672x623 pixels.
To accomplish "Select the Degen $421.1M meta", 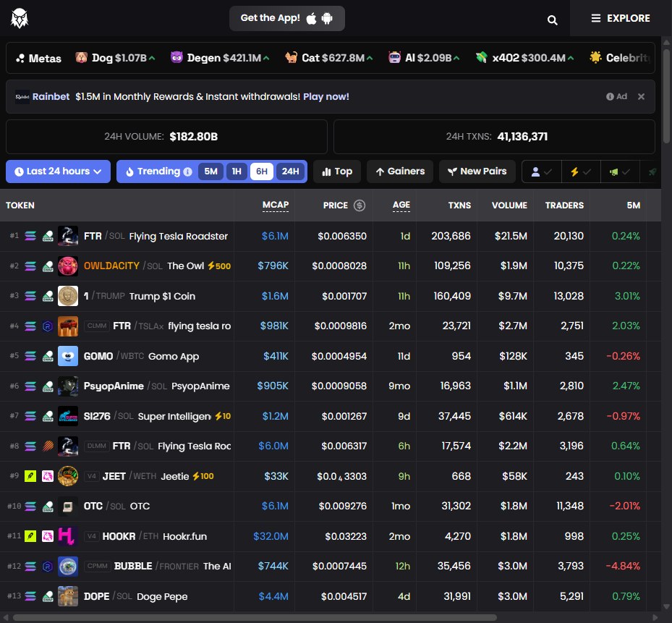I will [220, 58].
